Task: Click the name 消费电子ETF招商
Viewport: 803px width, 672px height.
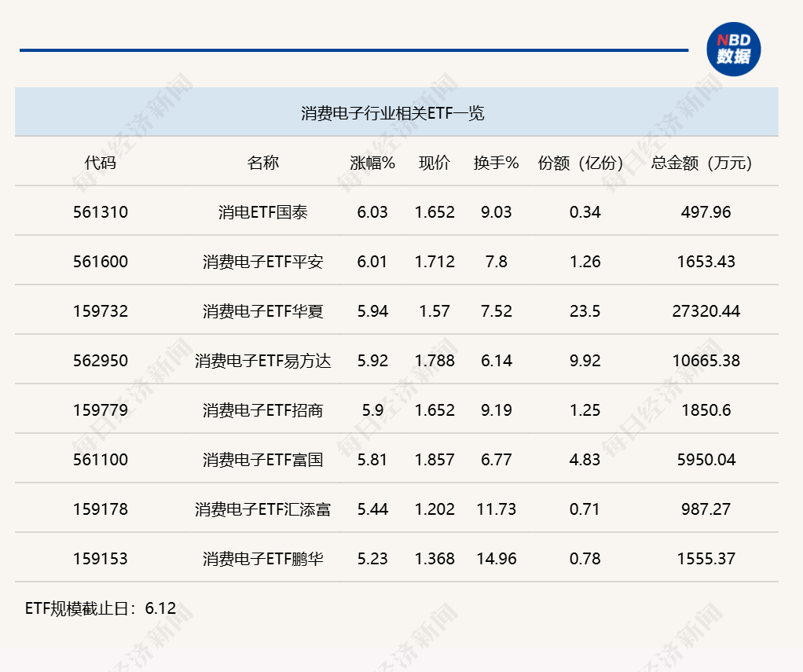Action: pyautogui.click(x=262, y=410)
